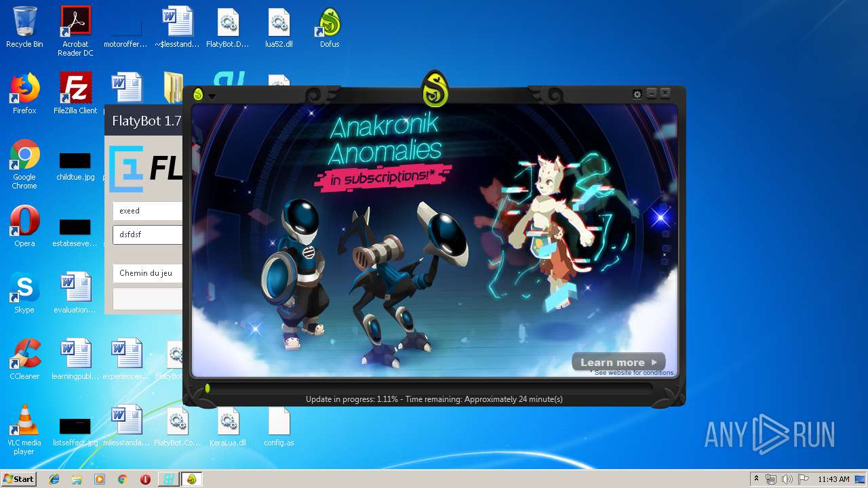Open the network icon in system tray
Viewport: 868px width, 488px height.
[x=771, y=479]
